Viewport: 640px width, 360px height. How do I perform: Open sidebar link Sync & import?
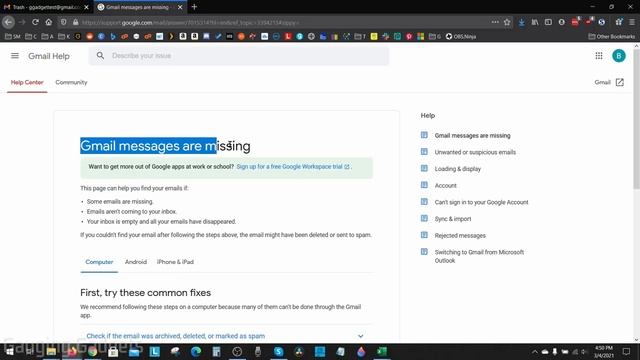pos(453,219)
